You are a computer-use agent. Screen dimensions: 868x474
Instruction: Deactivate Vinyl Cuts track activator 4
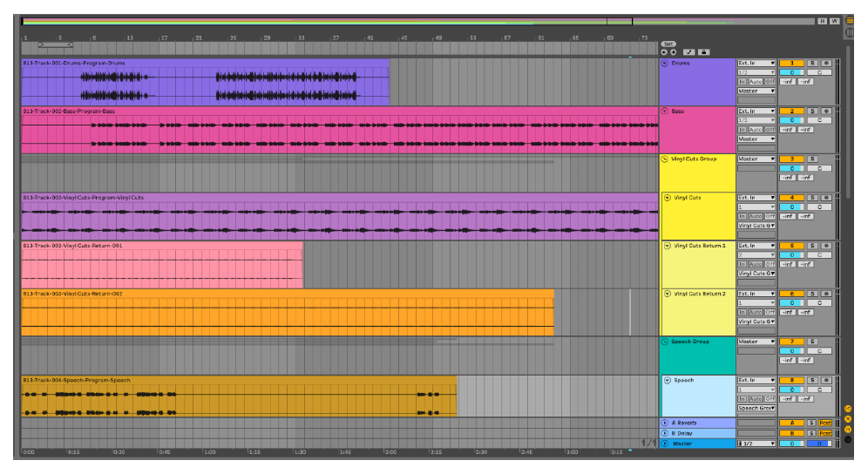(791, 198)
